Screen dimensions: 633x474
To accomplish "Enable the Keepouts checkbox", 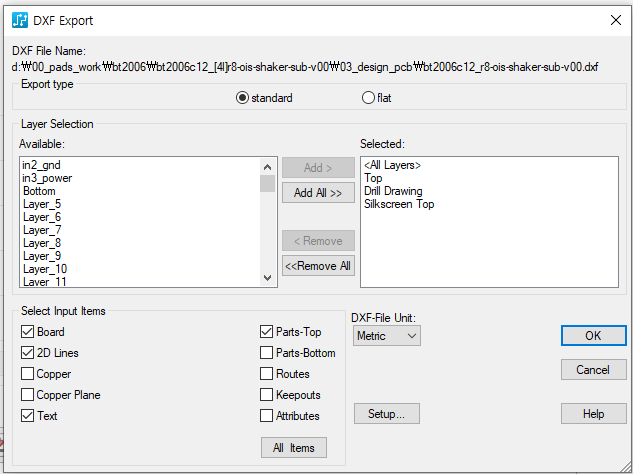I will pos(267,395).
